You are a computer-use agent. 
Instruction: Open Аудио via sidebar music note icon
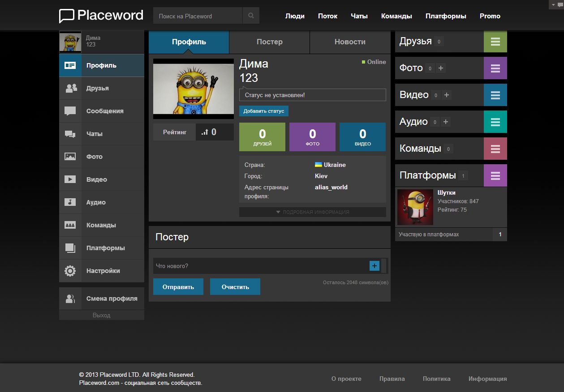click(x=70, y=202)
